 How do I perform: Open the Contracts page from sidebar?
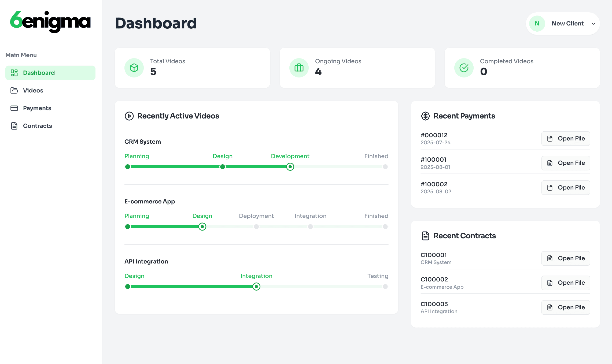37,126
